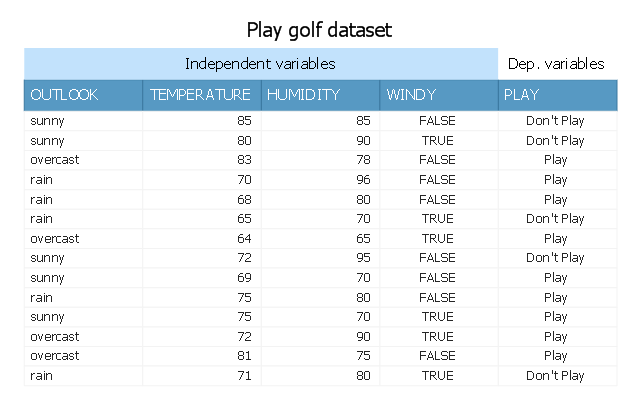
Task: Click the humidity value 78
Action: point(362,160)
